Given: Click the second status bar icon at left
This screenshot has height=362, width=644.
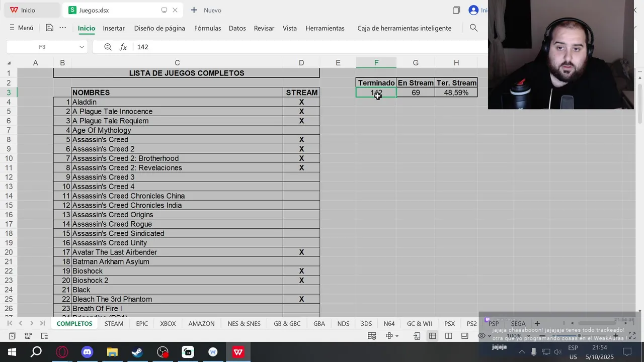Looking at the screenshot, I should pos(28,336).
